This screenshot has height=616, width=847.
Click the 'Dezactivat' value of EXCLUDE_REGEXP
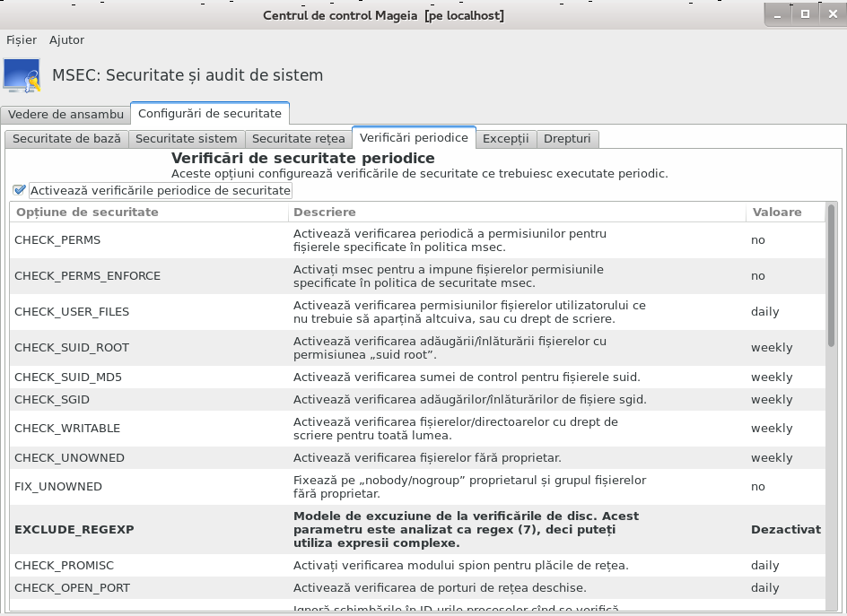(x=786, y=530)
